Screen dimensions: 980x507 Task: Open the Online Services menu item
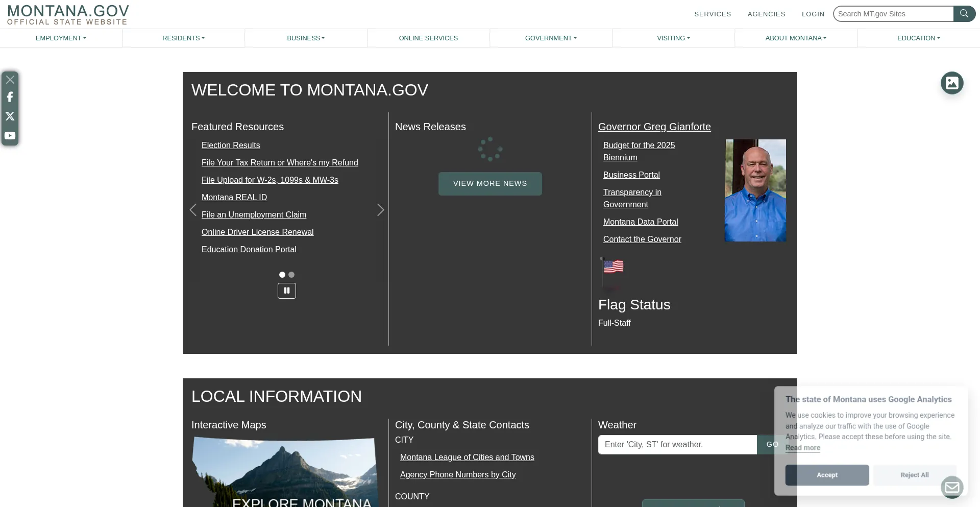click(x=428, y=38)
